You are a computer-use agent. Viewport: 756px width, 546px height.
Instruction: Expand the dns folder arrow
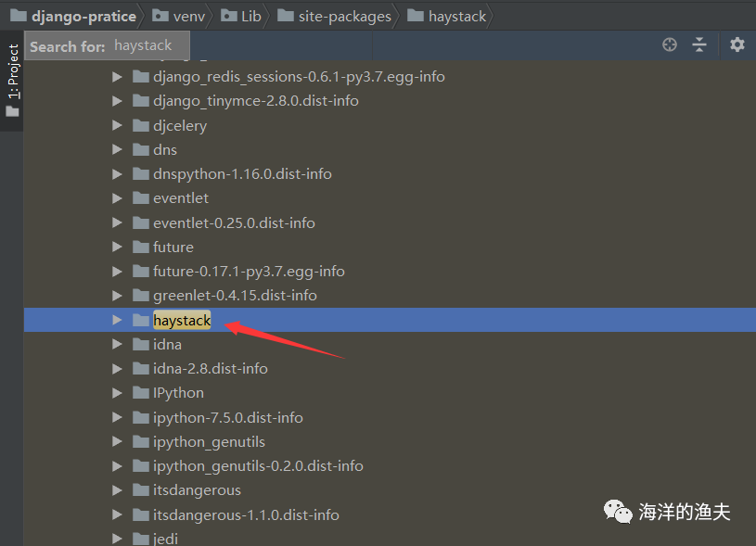[117, 149]
